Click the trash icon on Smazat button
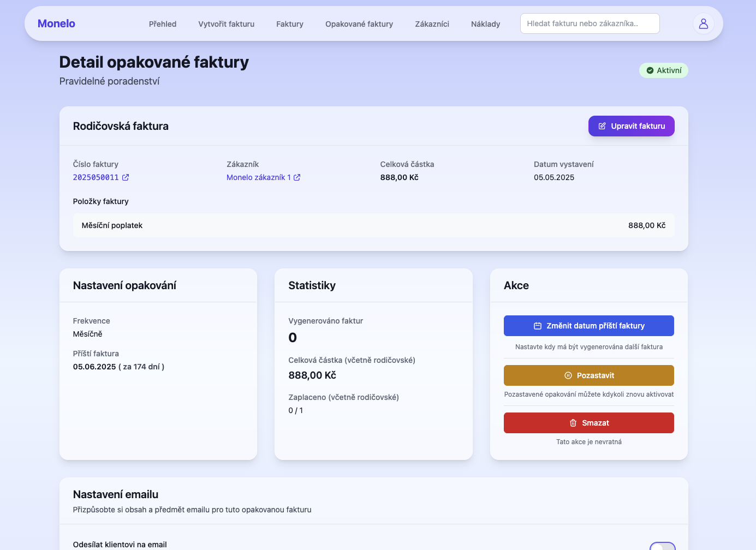The image size is (756, 550). [x=573, y=422]
